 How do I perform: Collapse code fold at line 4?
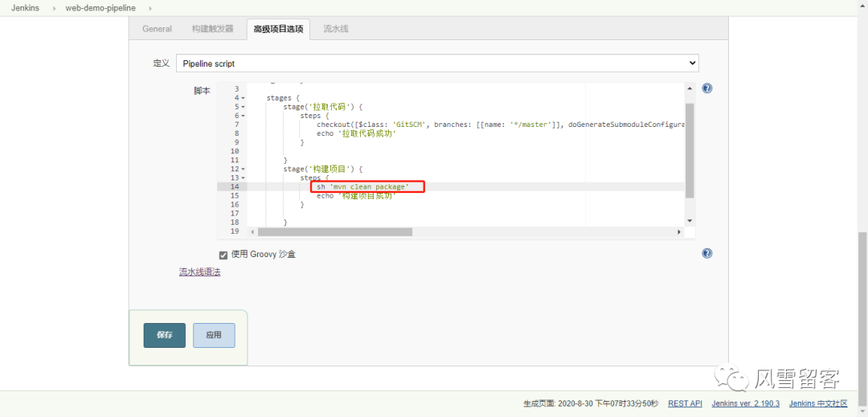pyautogui.click(x=243, y=98)
